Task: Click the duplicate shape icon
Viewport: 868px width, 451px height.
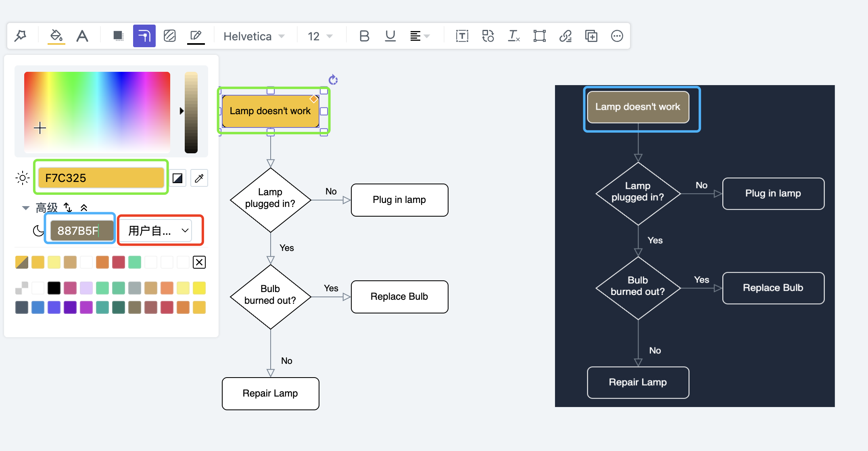Action: pos(591,36)
